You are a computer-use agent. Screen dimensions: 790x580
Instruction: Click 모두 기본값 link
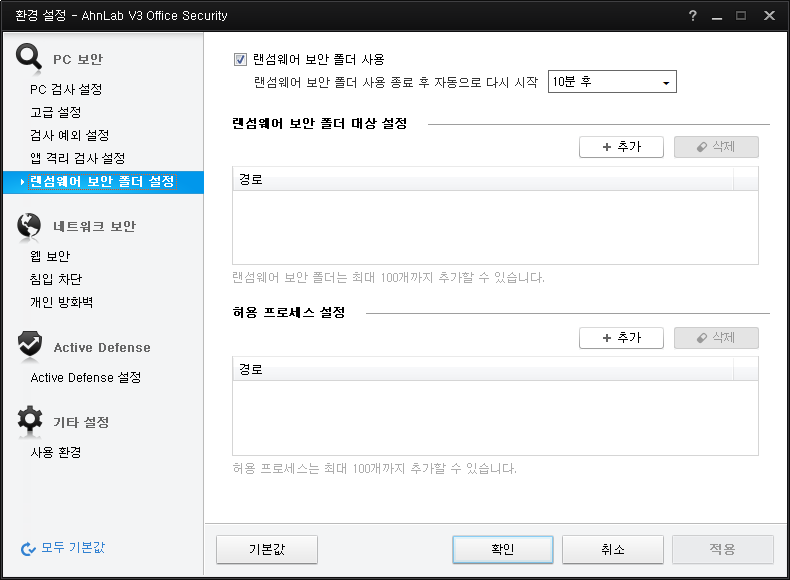click(73, 548)
